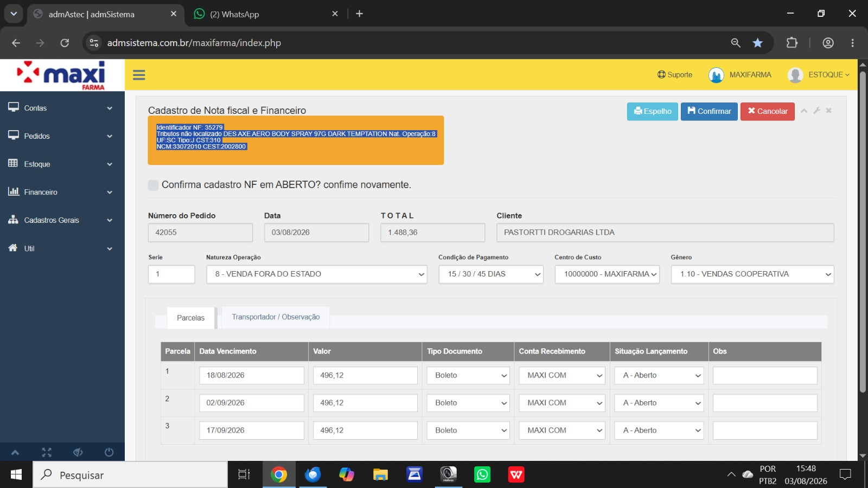
Task: Open the Chrome profile icon
Action: 828,43
